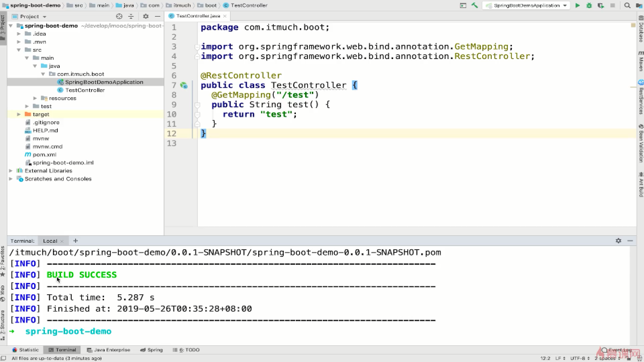Image resolution: width=644 pixels, height=362 pixels.
Task: Open SpringBootDemoApplication run configuration dropdown
Action: click(526, 5)
